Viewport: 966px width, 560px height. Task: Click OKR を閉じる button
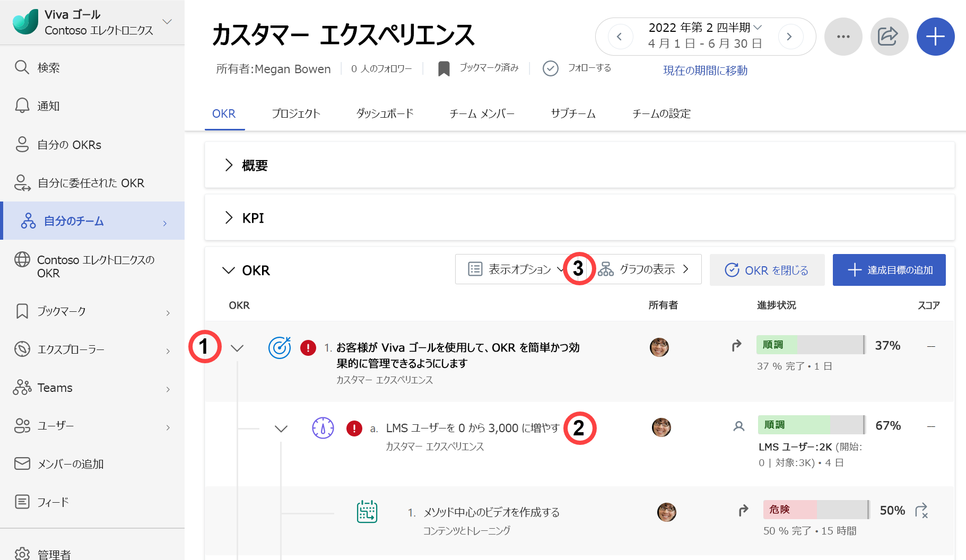(767, 270)
